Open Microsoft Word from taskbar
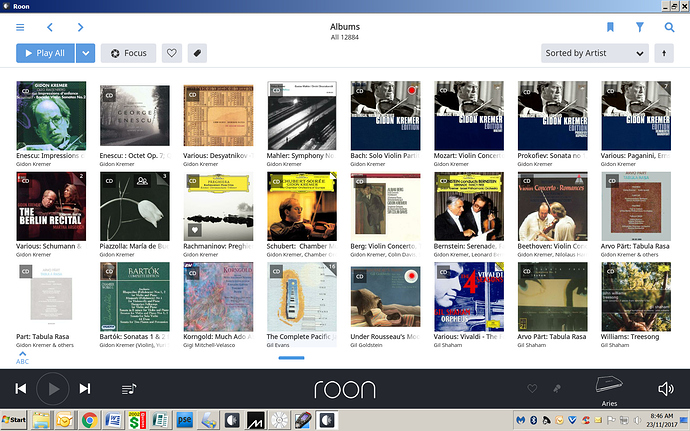Image resolution: width=690 pixels, height=431 pixels. (113, 420)
